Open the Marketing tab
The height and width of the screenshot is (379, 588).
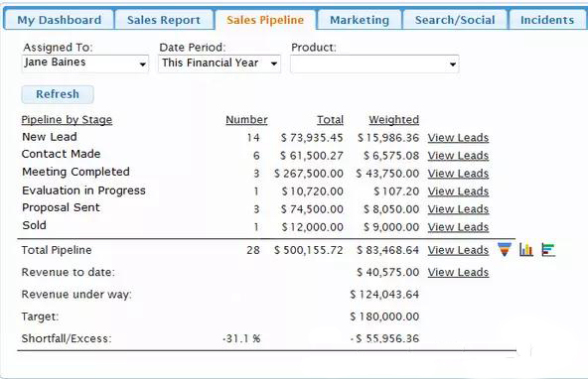(x=360, y=20)
